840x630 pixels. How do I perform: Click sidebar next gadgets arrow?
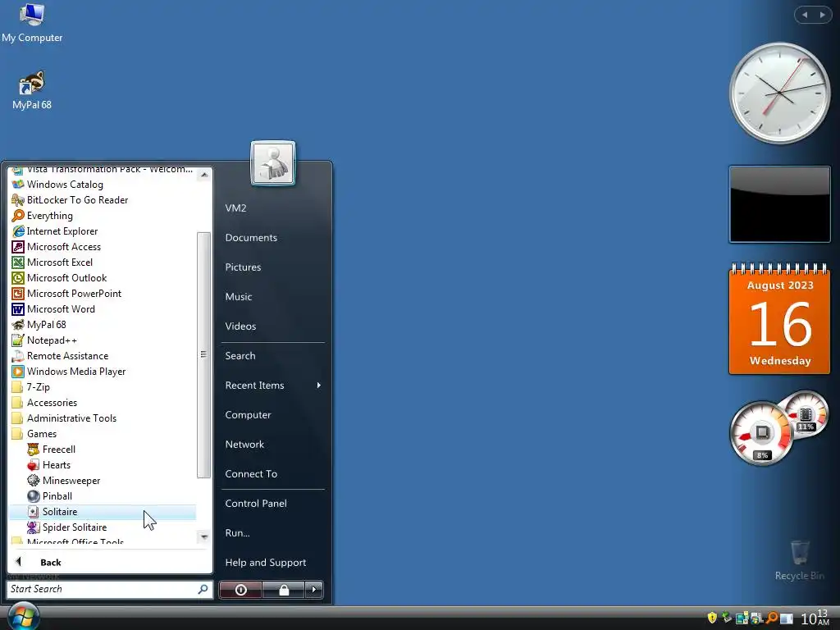822,15
